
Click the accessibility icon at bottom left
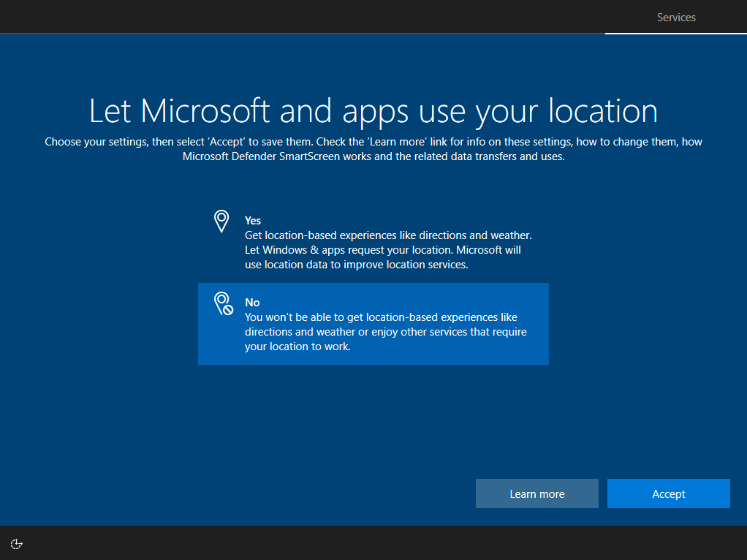tap(16, 544)
